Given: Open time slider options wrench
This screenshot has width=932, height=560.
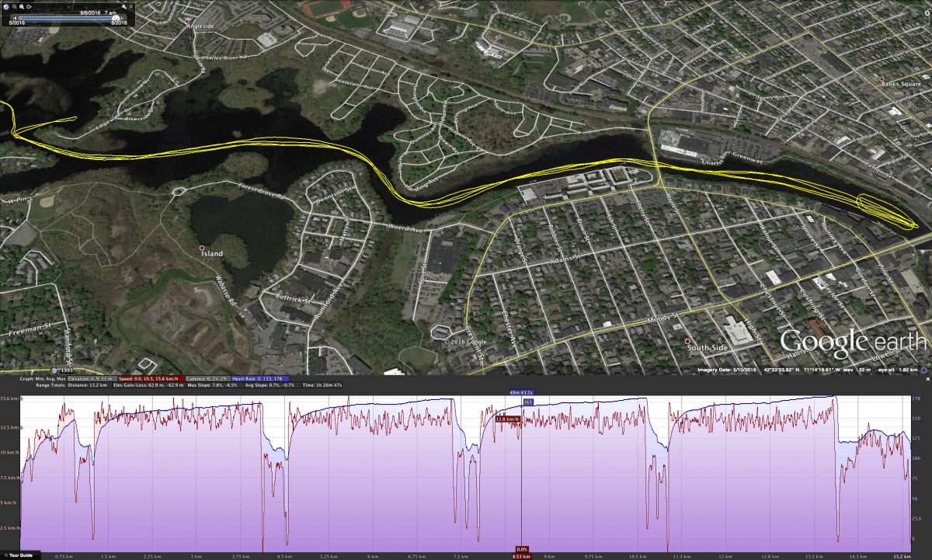Looking at the screenshot, I should 123,6.
